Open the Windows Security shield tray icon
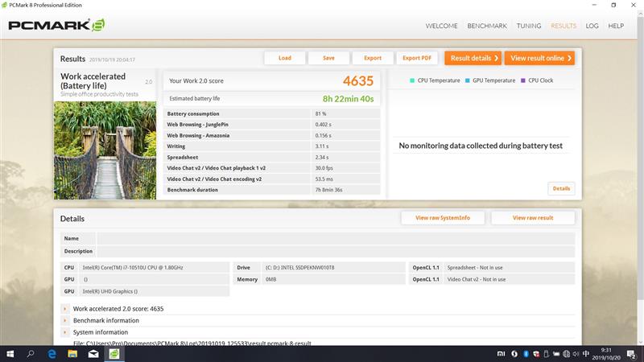 coord(536,354)
